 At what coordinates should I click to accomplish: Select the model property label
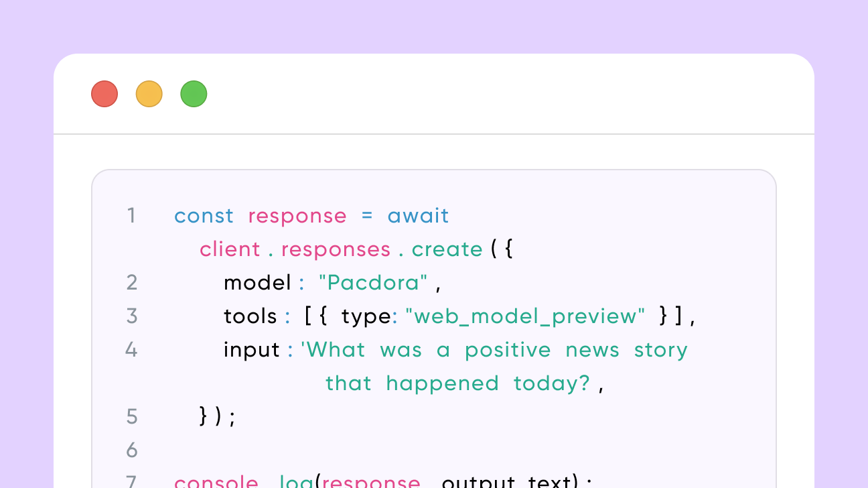click(257, 282)
